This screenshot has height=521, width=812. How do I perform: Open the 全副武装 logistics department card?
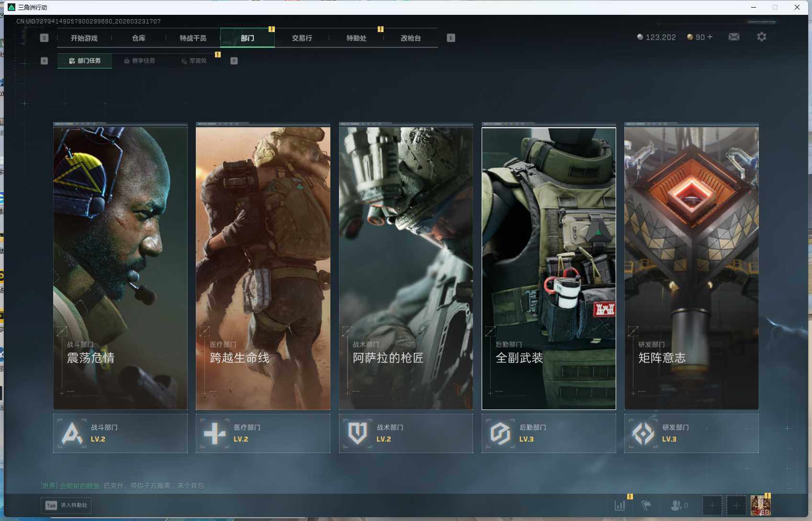click(549, 268)
